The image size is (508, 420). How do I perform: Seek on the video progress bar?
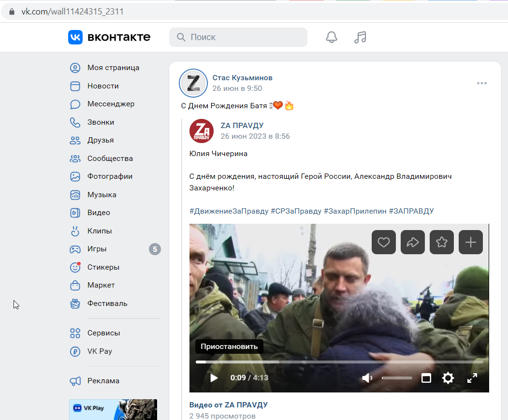pyautogui.click(x=339, y=362)
